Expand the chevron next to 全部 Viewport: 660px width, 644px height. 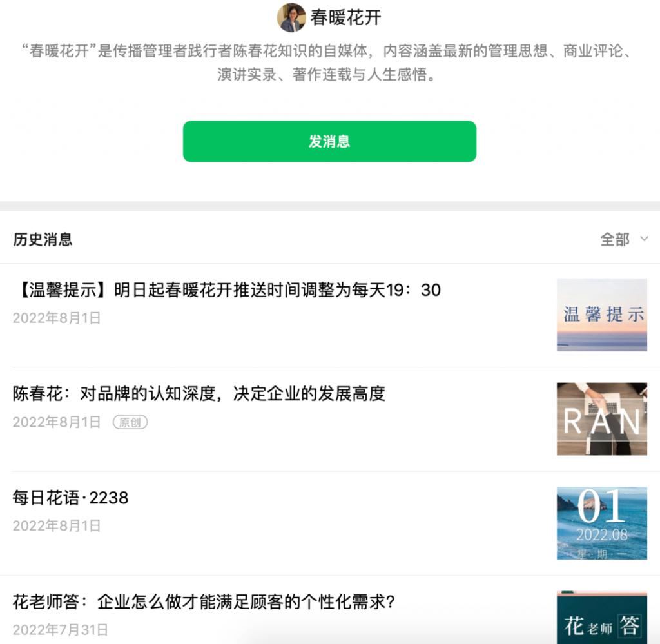point(644,239)
